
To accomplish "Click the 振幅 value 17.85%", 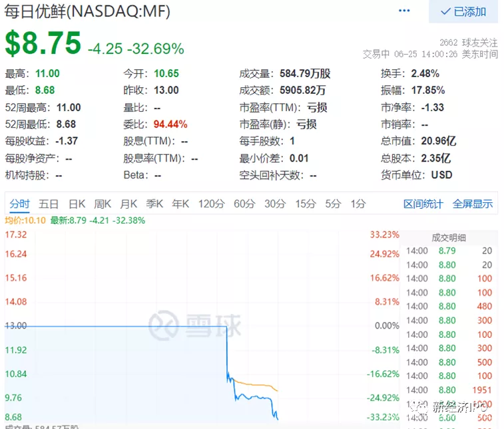I will pos(428,90).
